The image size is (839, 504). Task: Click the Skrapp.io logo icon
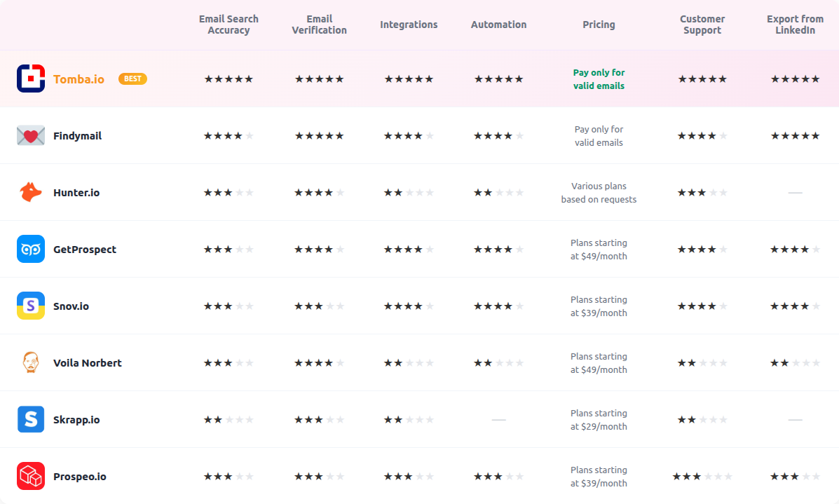click(31, 419)
